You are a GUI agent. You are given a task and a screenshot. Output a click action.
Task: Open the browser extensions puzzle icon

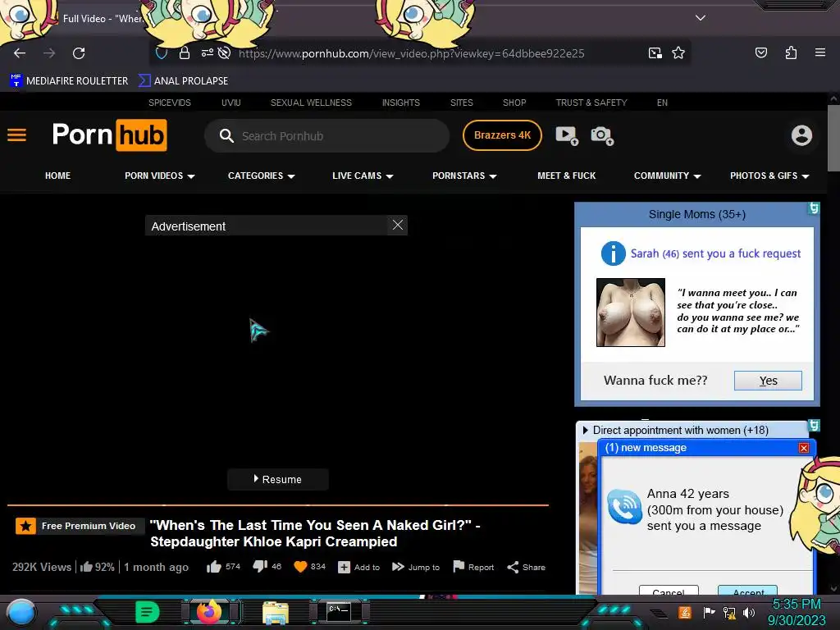[791, 52]
